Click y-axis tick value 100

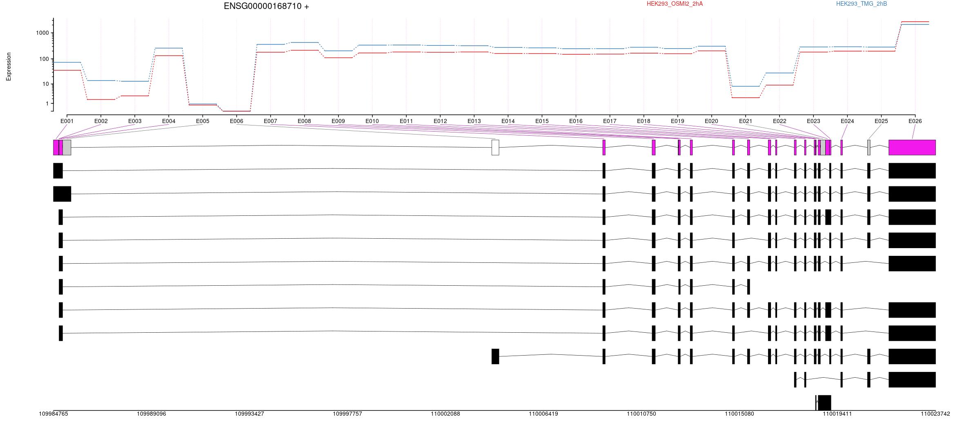pyautogui.click(x=44, y=59)
